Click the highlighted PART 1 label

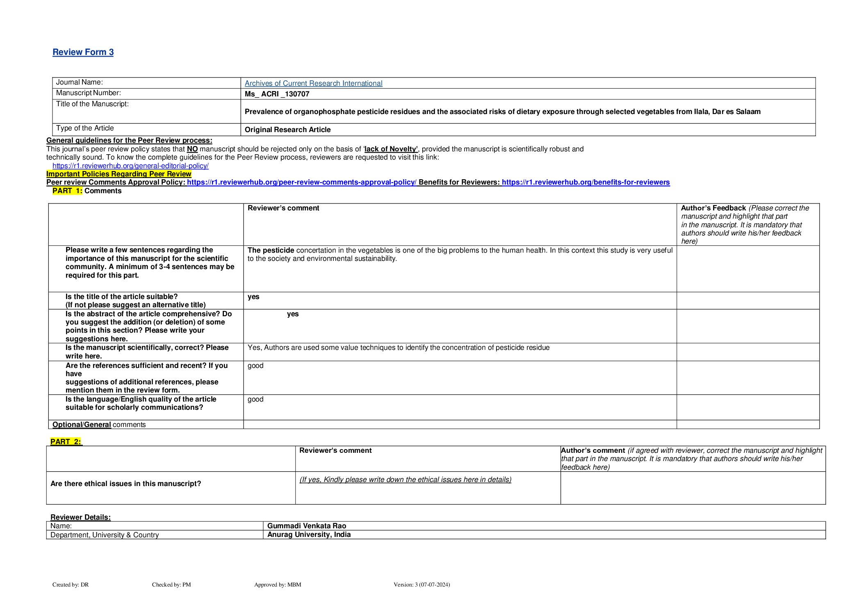(67, 191)
